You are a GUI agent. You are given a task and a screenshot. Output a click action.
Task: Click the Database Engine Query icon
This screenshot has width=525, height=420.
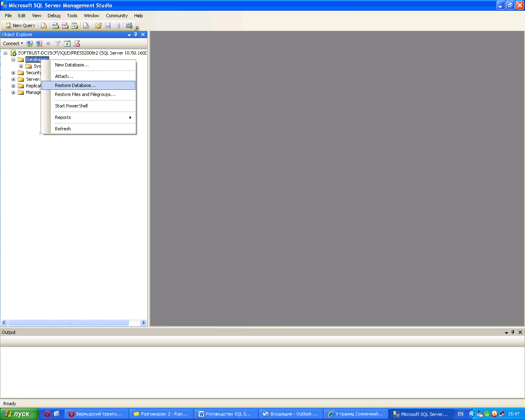click(44, 25)
